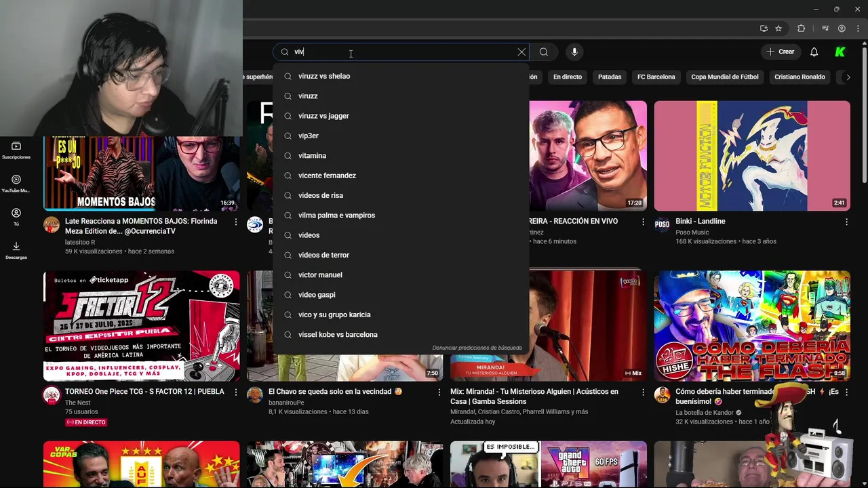This screenshot has width=868, height=488.
Task: Open the green K account avatar
Action: (x=840, y=52)
